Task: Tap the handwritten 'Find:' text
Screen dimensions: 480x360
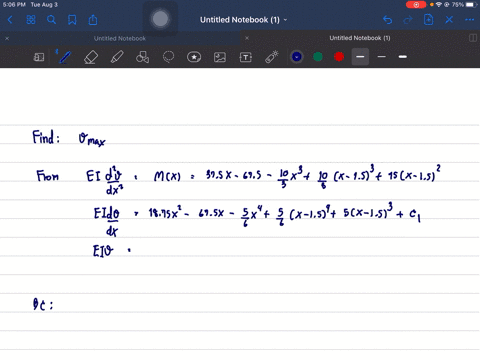Action: (x=46, y=137)
